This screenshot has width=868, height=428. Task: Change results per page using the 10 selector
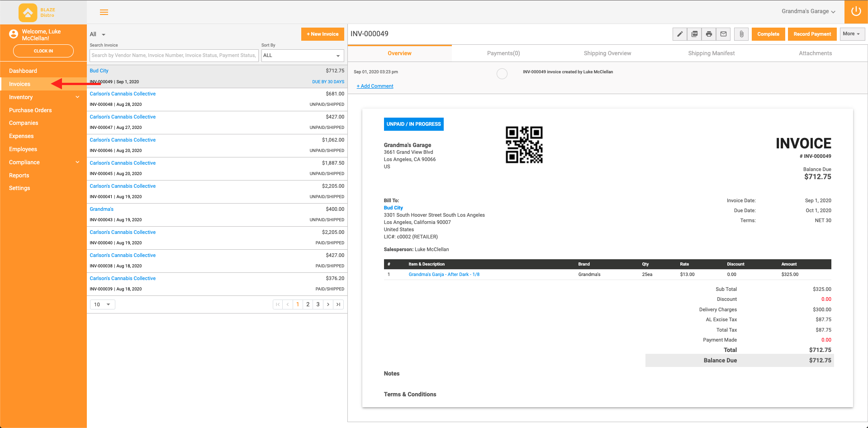point(102,304)
